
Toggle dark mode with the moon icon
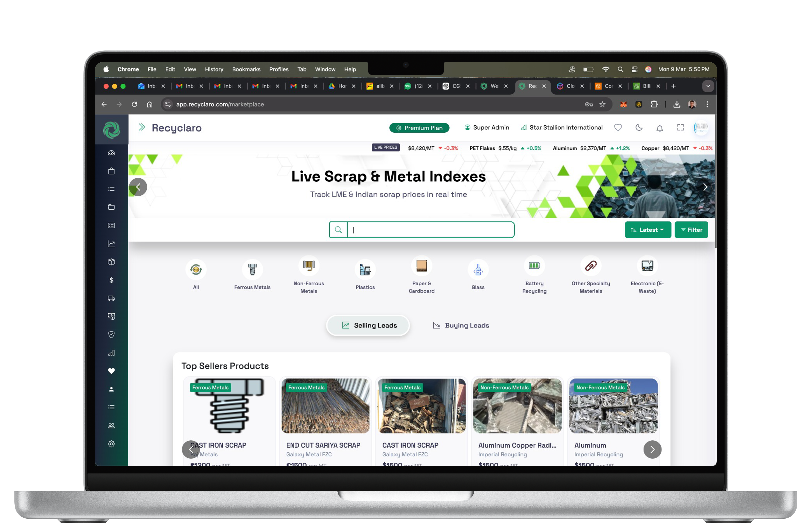pos(639,128)
